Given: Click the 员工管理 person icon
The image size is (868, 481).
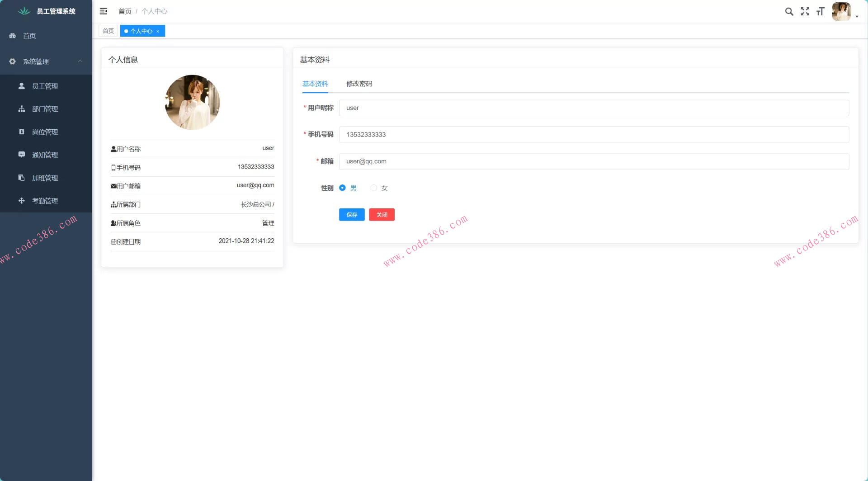Looking at the screenshot, I should (21, 86).
